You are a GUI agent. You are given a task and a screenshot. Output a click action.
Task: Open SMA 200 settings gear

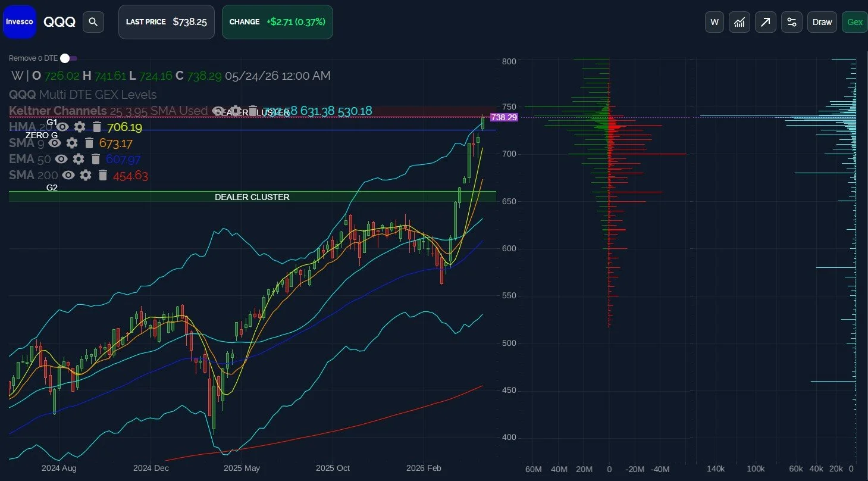pos(86,175)
